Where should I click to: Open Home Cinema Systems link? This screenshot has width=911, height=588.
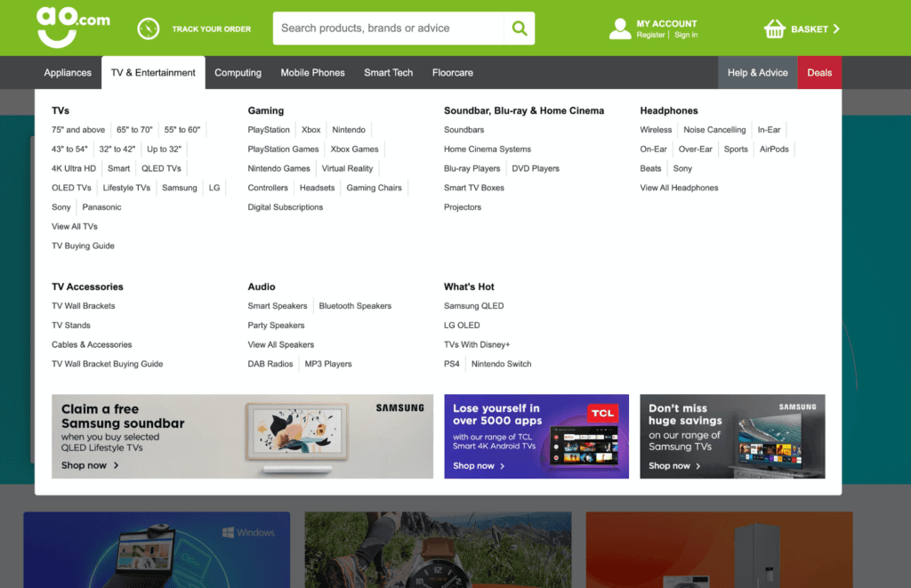pyautogui.click(x=488, y=149)
